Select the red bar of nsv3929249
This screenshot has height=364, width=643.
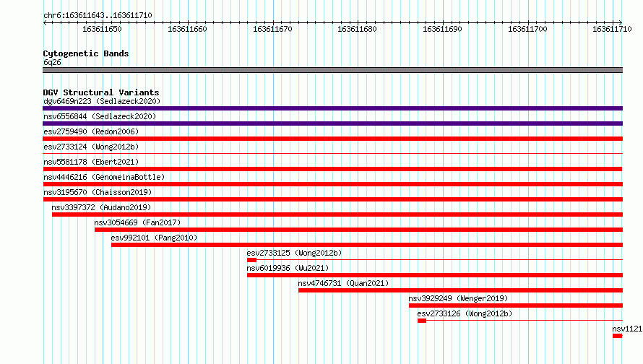click(x=515, y=305)
